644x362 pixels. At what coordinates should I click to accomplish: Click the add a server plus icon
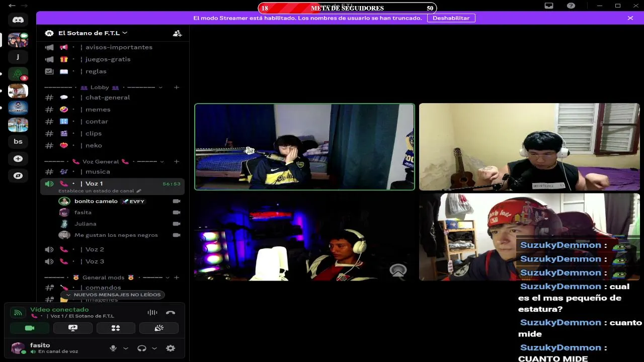[18, 159]
